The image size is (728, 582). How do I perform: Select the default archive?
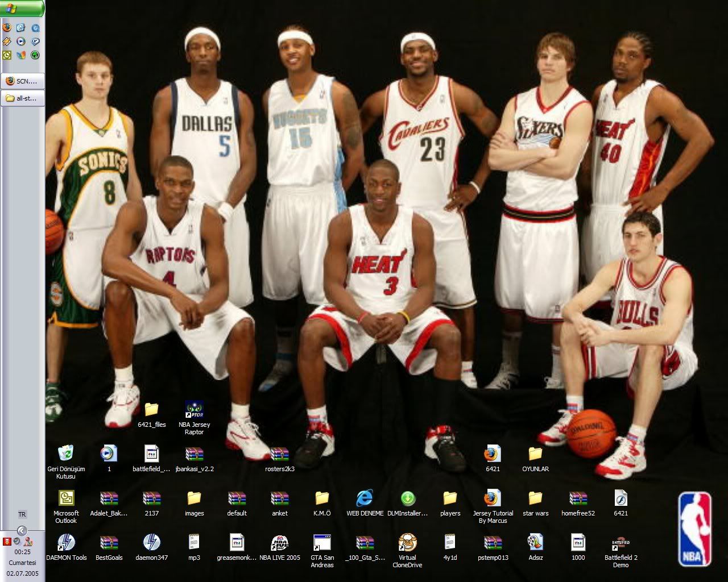click(x=237, y=503)
